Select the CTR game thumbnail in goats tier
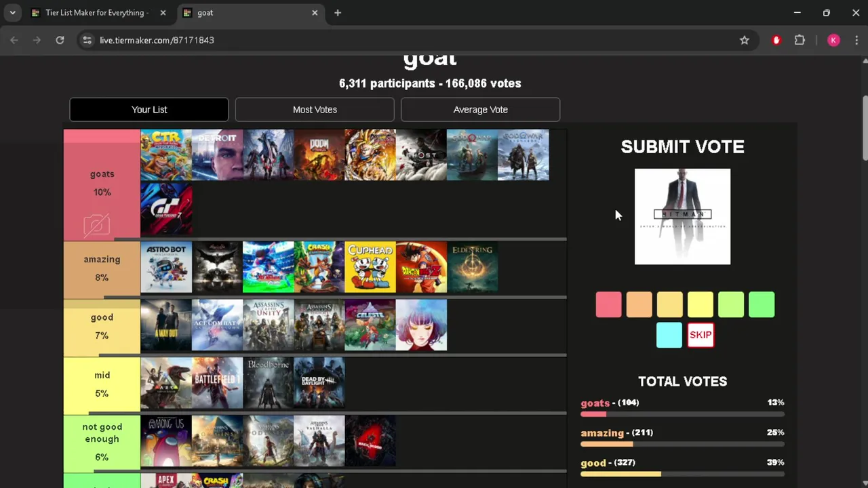This screenshot has height=488, width=868. [x=166, y=155]
